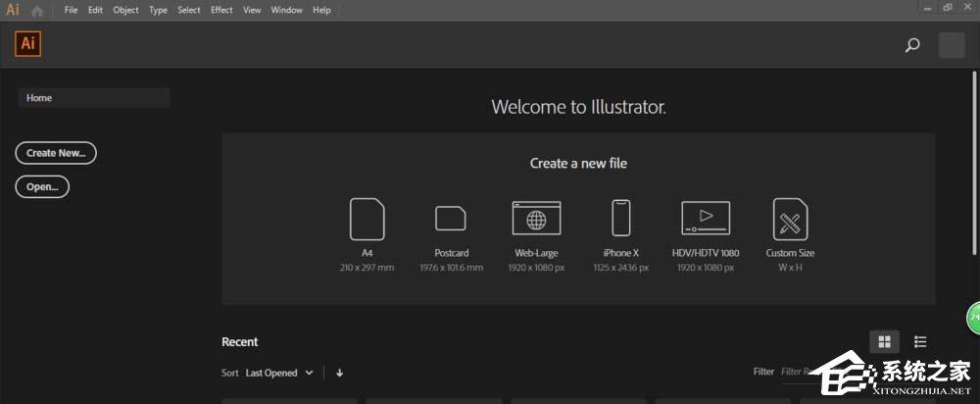Click the Home house icon in title bar

(x=37, y=11)
